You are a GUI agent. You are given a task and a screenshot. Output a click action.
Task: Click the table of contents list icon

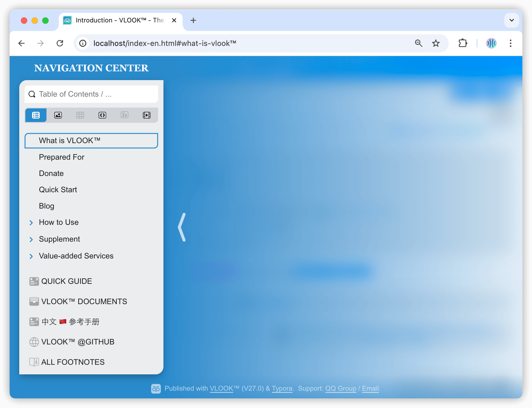36,115
